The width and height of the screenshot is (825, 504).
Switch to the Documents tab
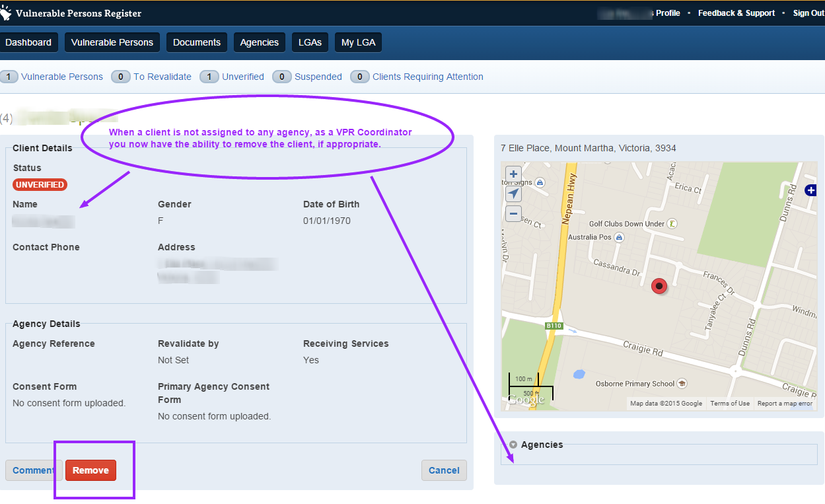click(197, 42)
